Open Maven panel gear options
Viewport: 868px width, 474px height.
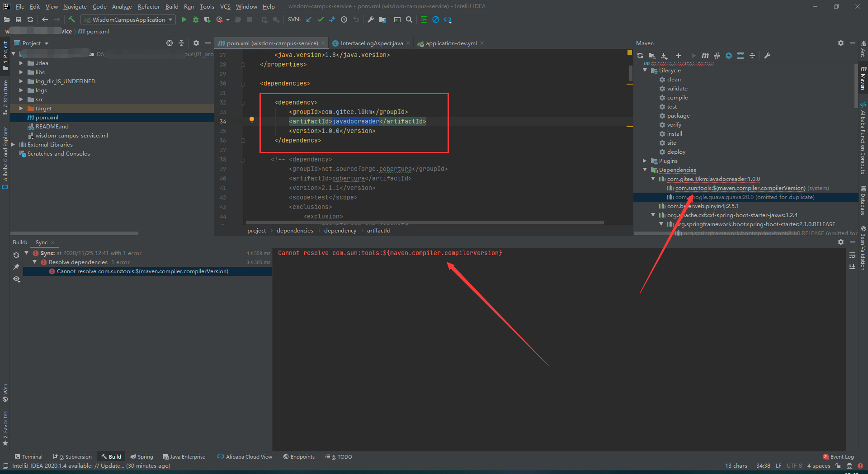pyautogui.click(x=841, y=43)
